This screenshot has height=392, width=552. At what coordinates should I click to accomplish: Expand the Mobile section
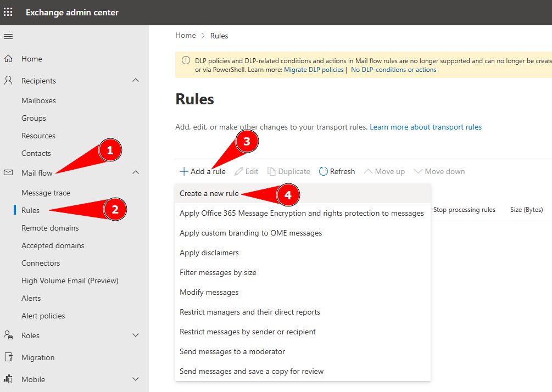coord(136,379)
